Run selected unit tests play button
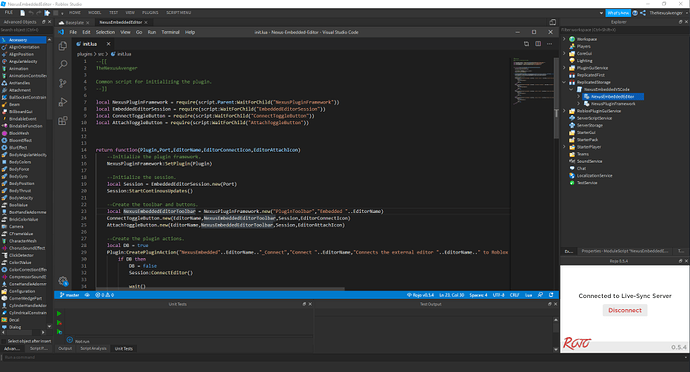 (x=59, y=331)
